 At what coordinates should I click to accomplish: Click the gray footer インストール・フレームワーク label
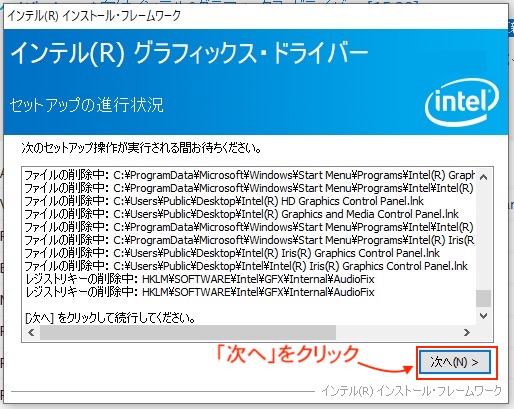(411, 391)
